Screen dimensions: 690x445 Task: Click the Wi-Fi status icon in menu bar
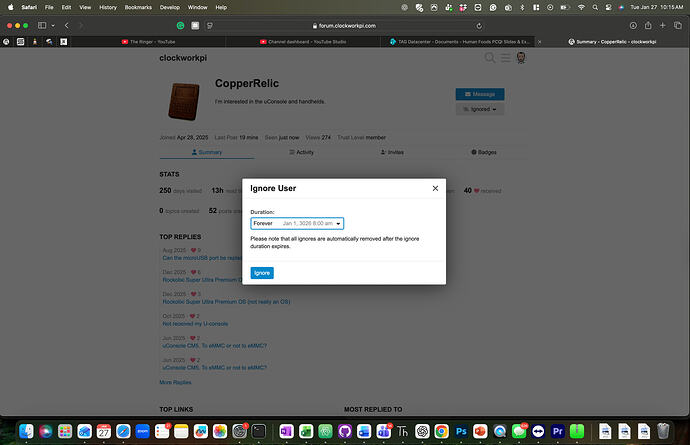coord(581,7)
